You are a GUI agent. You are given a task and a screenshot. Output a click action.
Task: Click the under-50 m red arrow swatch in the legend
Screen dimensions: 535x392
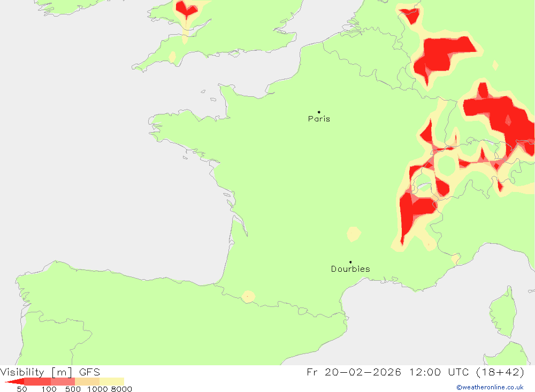click(x=15, y=381)
